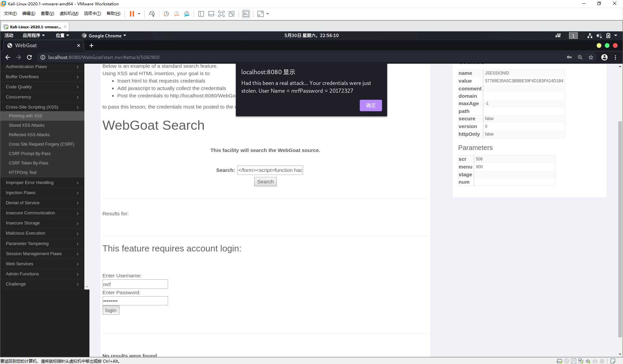Open the 虚拟机(M) menu
623x364 pixels.
coord(69,13)
